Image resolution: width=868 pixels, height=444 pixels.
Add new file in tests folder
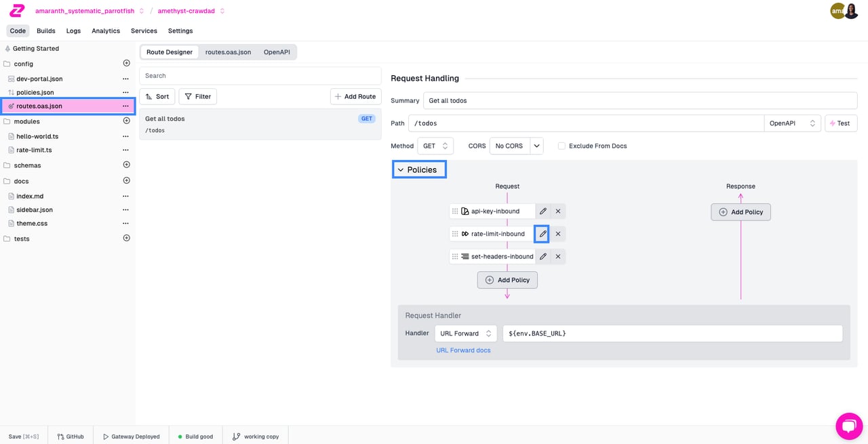point(126,238)
